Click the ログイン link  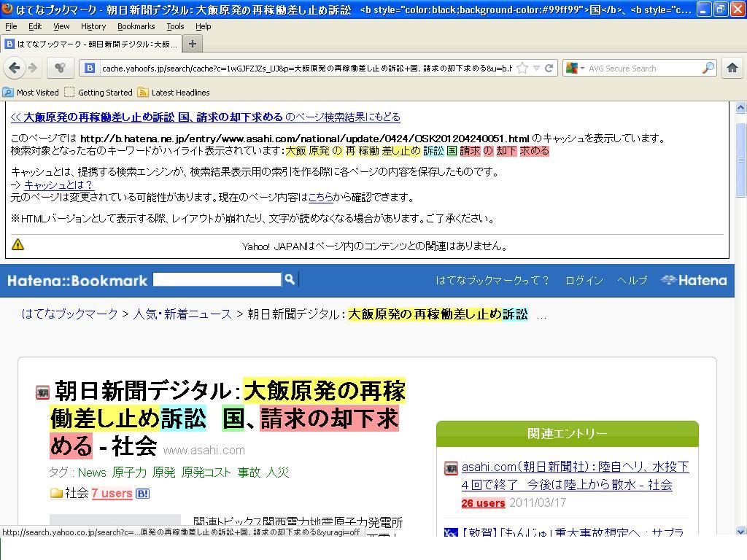pyautogui.click(x=584, y=281)
